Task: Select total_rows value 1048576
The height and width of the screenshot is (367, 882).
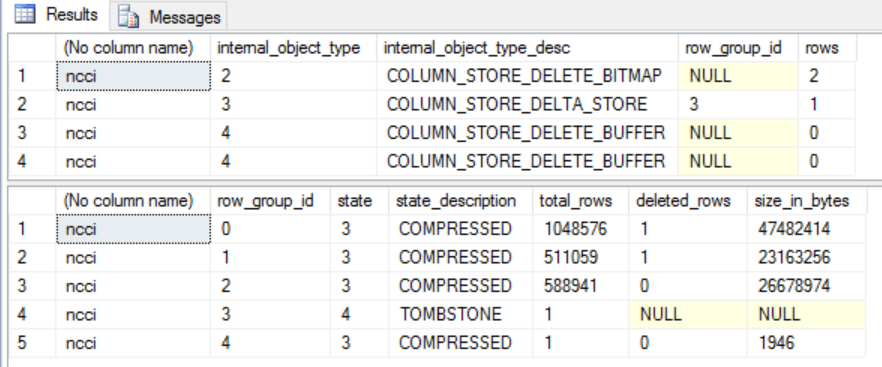Action: pos(580,229)
